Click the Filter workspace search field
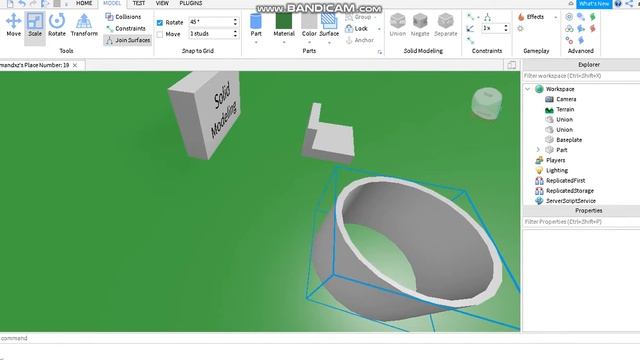Viewport: 640px width, 360px height. pyautogui.click(x=581, y=76)
